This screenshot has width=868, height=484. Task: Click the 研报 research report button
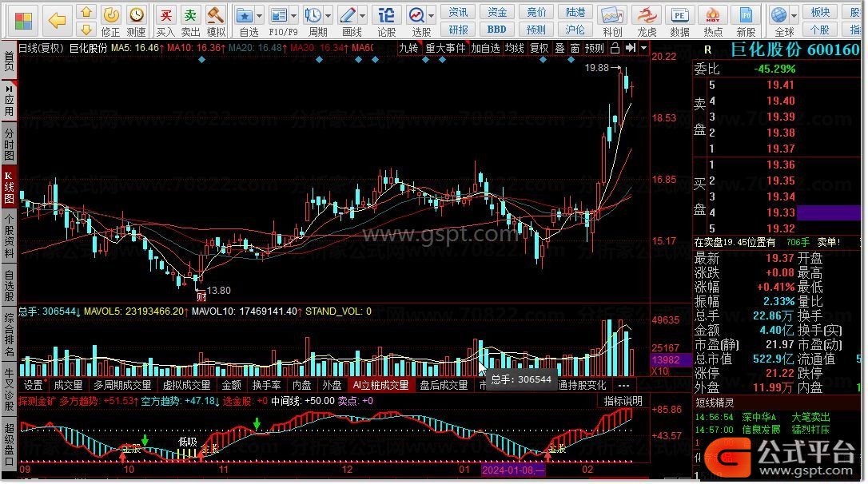(458, 30)
